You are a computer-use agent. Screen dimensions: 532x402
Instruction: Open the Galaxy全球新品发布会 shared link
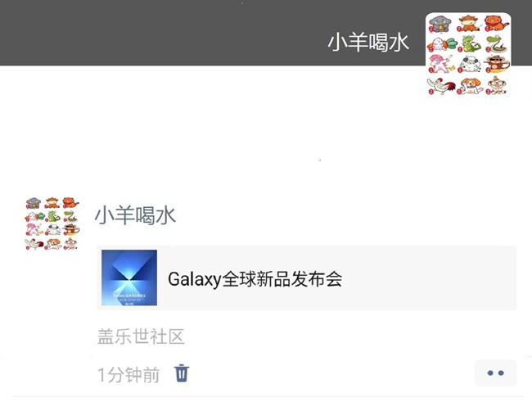[x=255, y=279]
